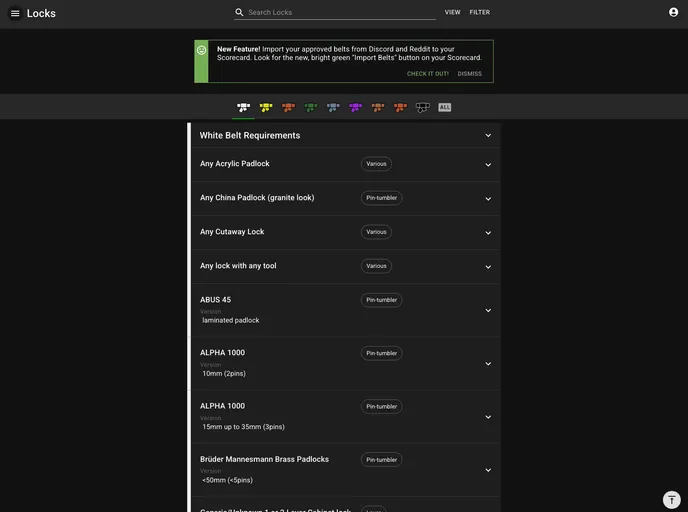Viewport: 688px width, 512px height.
Task: Click the search magnifier icon
Action: pyautogui.click(x=239, y=12)
